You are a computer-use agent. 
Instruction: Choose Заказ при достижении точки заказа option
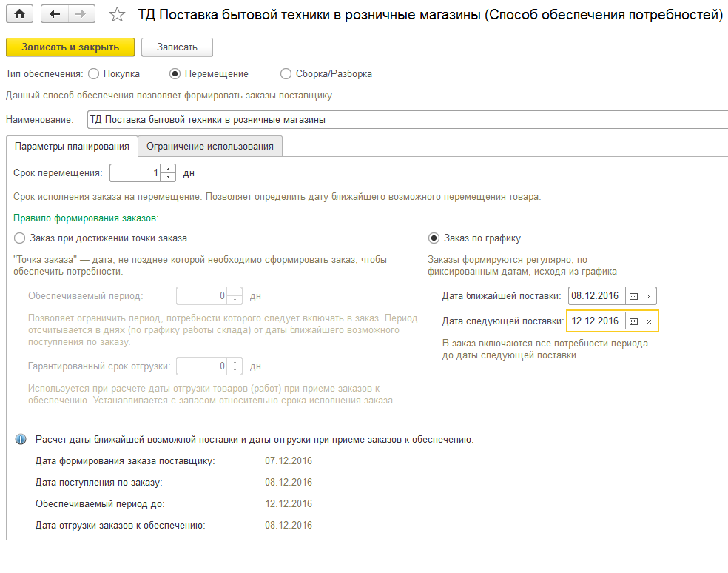point(20,238)
